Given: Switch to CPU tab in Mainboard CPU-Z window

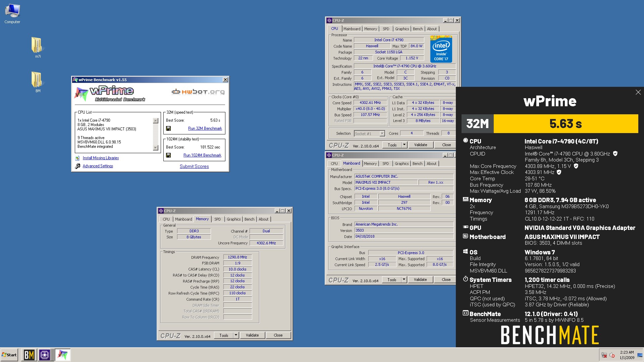Looking at the screenshot, I should tap(334, 164).
